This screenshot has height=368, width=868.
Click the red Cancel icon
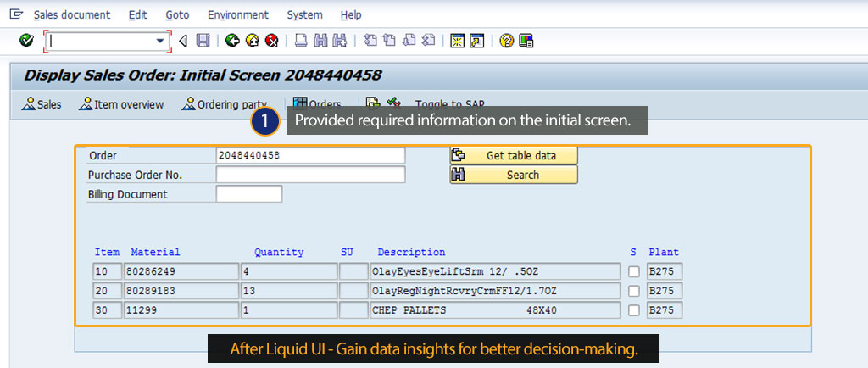[x=271, y=40]
